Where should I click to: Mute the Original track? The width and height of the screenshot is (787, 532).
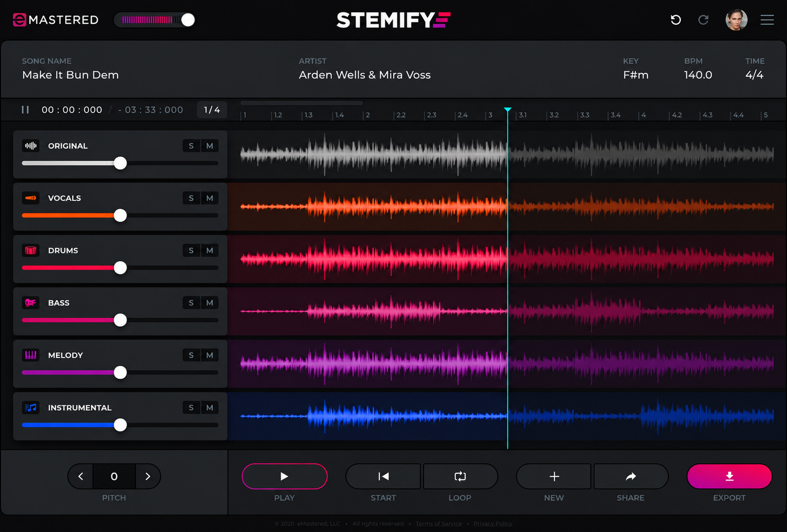click(x=210, y=146)
